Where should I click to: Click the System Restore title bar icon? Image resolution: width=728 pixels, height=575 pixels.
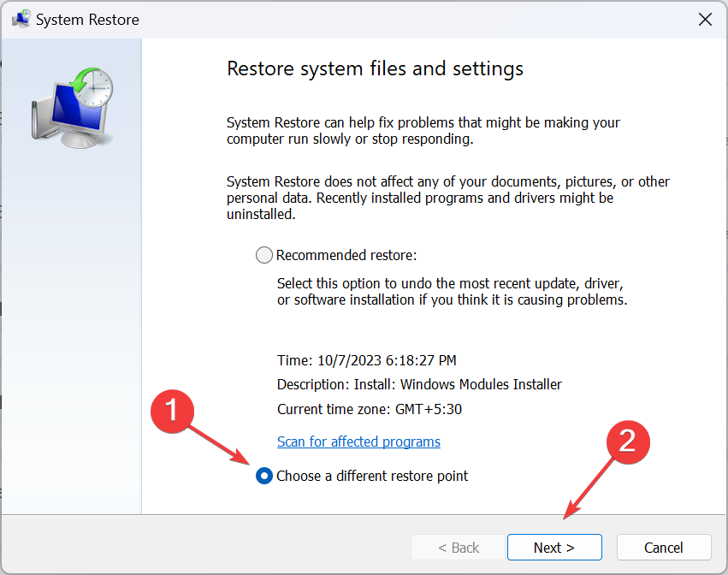tap(21, 20)
